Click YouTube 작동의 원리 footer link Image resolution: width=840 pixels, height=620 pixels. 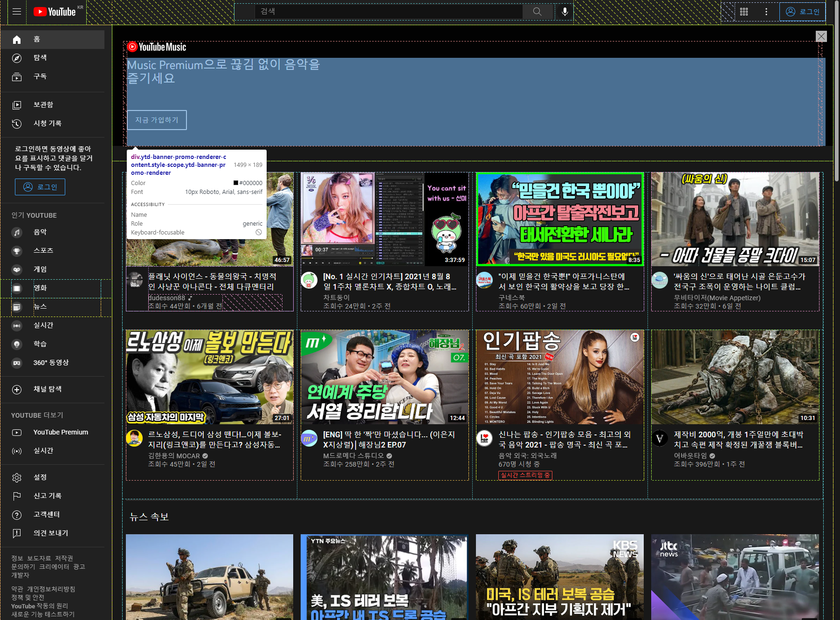click(x=40, y=606)
